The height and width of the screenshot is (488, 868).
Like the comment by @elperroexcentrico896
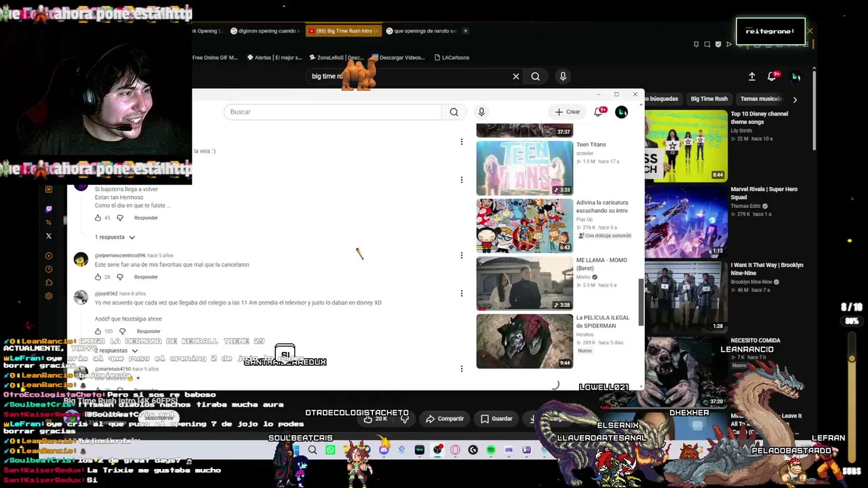tap(98, 277)
